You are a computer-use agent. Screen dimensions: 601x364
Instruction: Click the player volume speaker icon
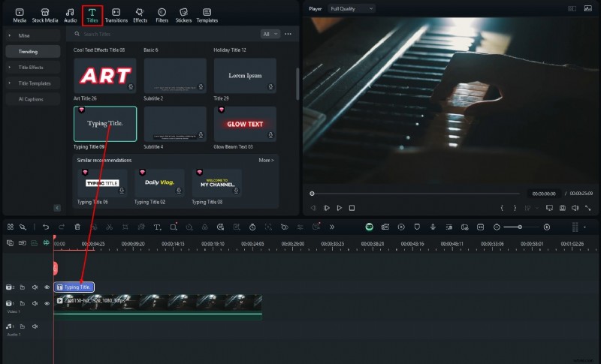[574, 208]
